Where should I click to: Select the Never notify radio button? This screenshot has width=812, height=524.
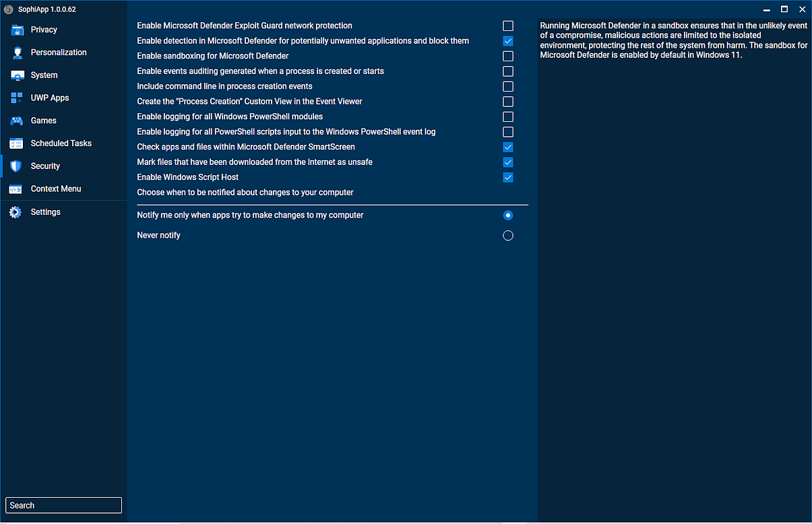click(x=508, y=236)
